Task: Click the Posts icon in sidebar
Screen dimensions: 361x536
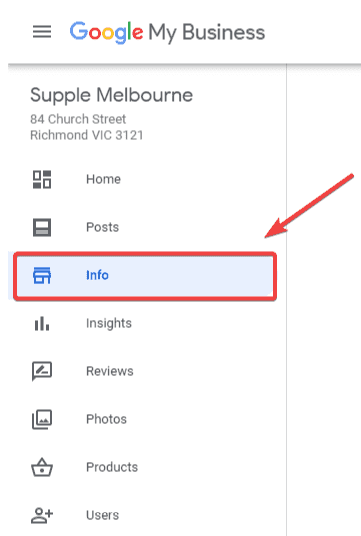Action: click(42, 227)
